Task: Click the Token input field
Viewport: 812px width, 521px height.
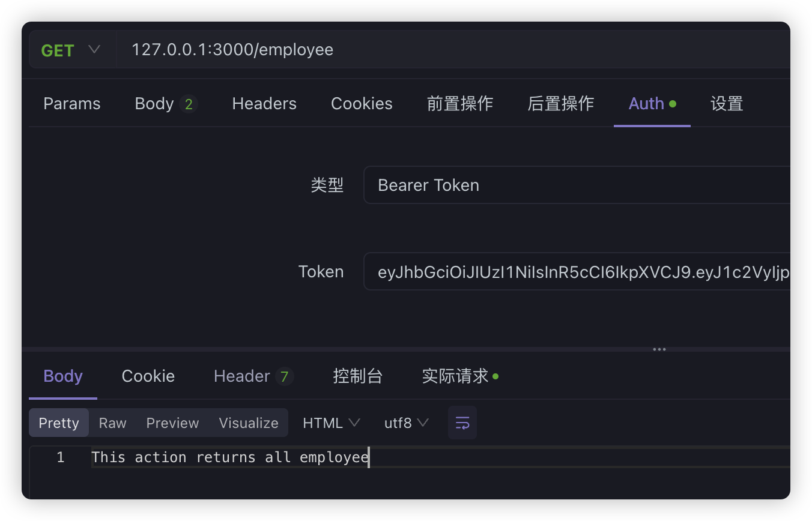Action: [577, 272]
